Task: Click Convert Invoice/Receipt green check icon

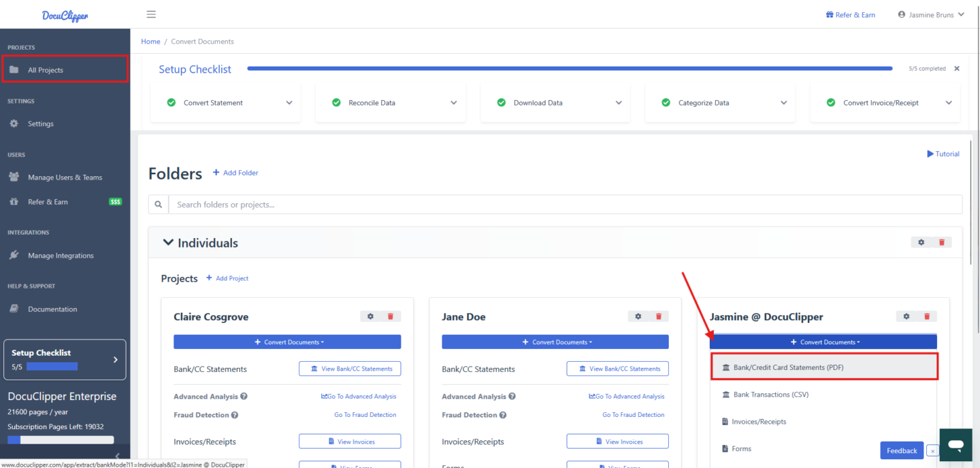Action: click(831, 103)
